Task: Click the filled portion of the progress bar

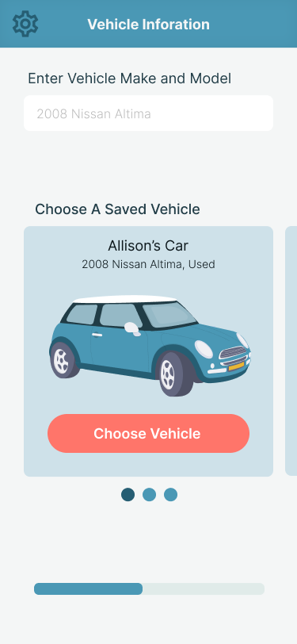Action: (x=88, y=588)
